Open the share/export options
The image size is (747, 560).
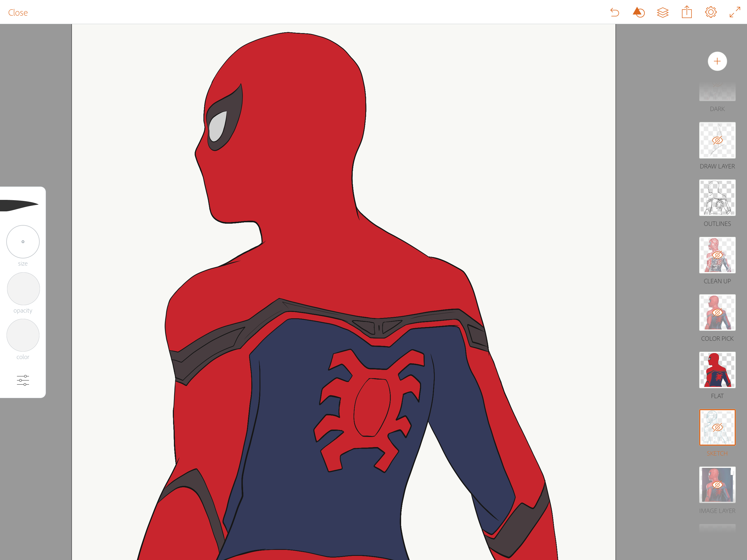[x=686, y=13]
